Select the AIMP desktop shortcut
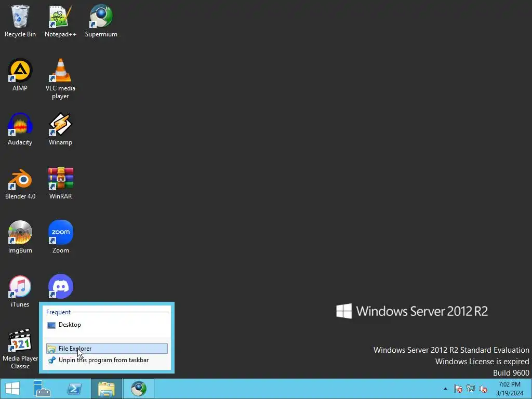Viewport: 532px width, 399px height. coord(20,75)
